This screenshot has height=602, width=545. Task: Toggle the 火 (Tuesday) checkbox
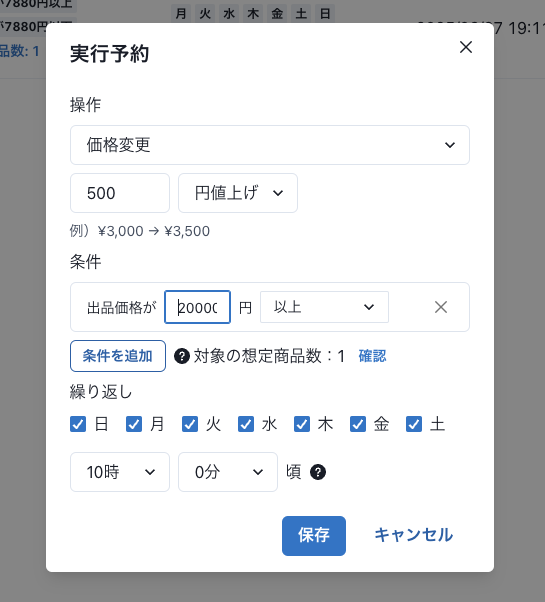[190, 424]
